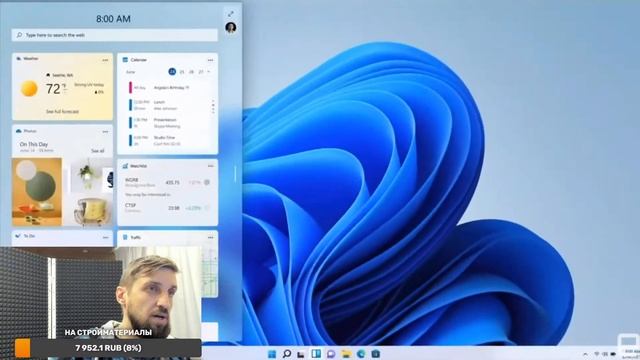Open the See full forecast link
640x360 pixels.
pyautogui.click(x=62, y=111)
